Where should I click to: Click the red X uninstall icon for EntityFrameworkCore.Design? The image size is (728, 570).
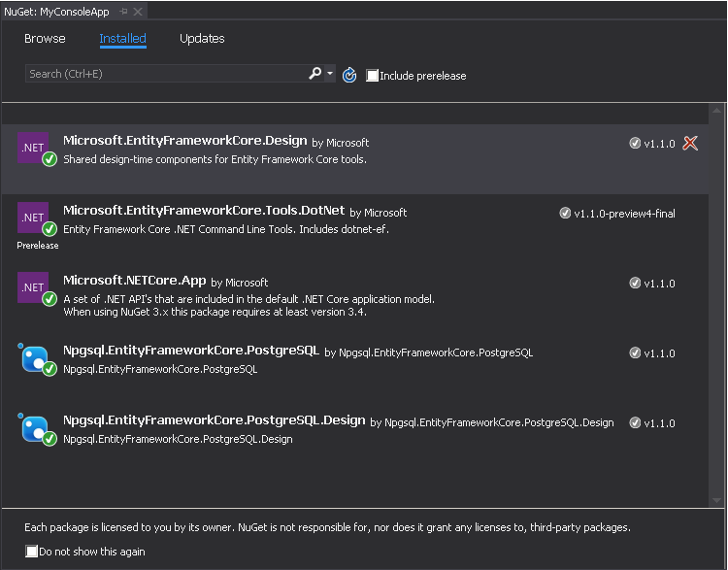tap(690, 143)
